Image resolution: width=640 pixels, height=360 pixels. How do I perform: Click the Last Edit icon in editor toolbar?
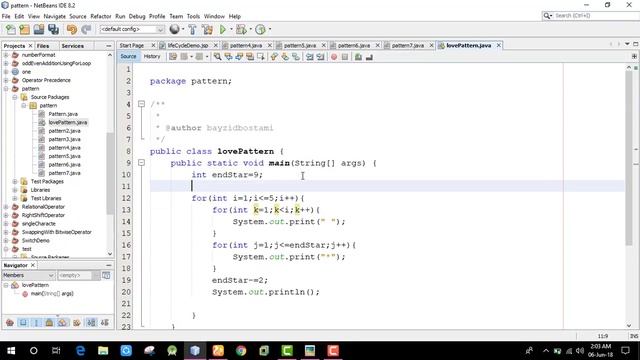[x=173, y=57]
